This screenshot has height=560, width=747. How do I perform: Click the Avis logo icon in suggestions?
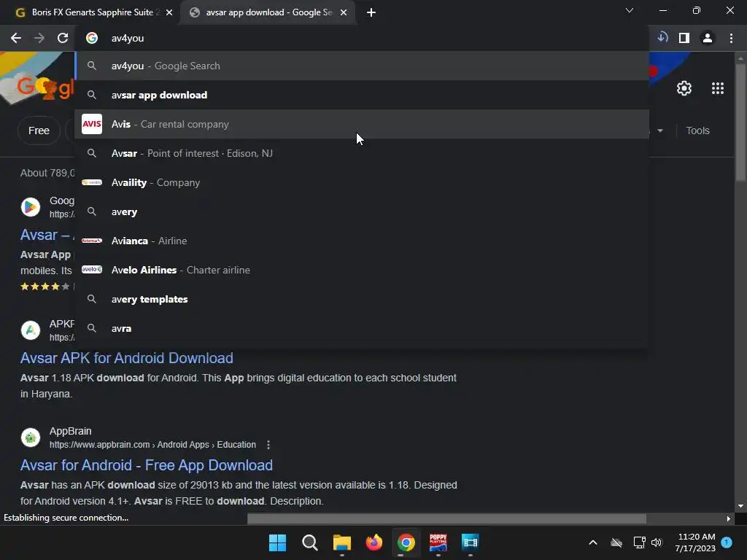point(92,124)
